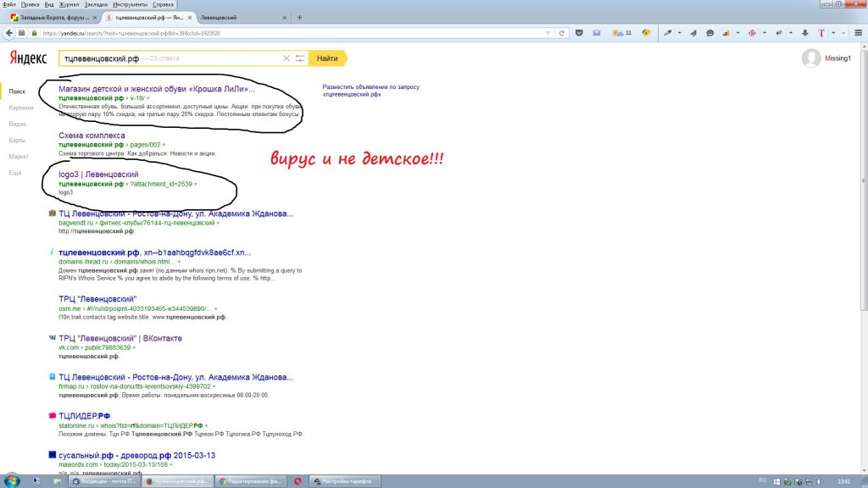Viewport: 868px width, 488px height.
Task: Expand arrow next to vk.com public79883639
Action: (134, 348)
